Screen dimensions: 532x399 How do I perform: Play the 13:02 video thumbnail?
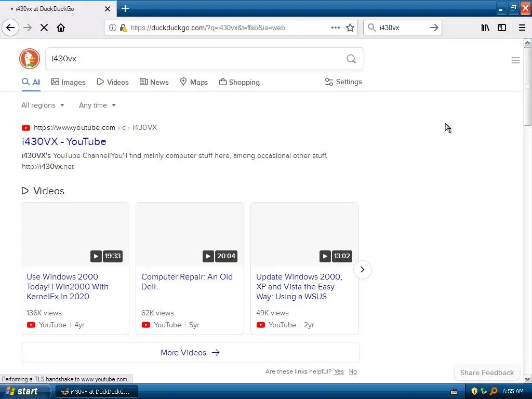pos(304,234)
